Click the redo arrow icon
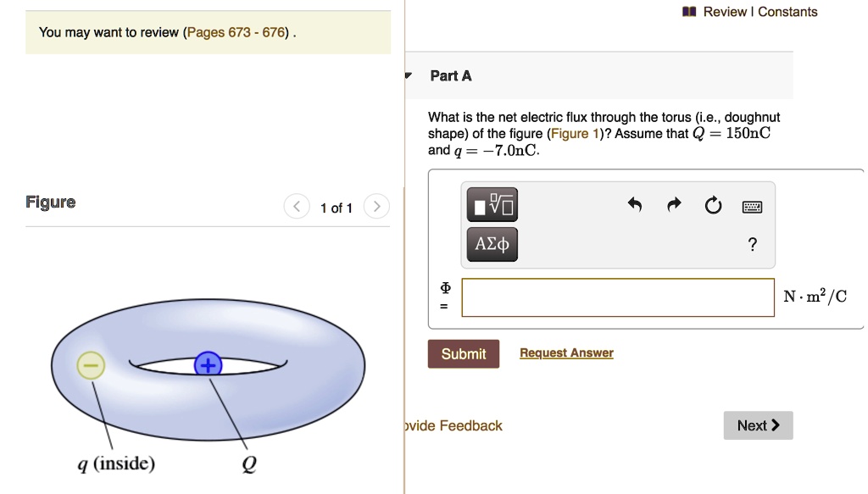 point(674,205)
